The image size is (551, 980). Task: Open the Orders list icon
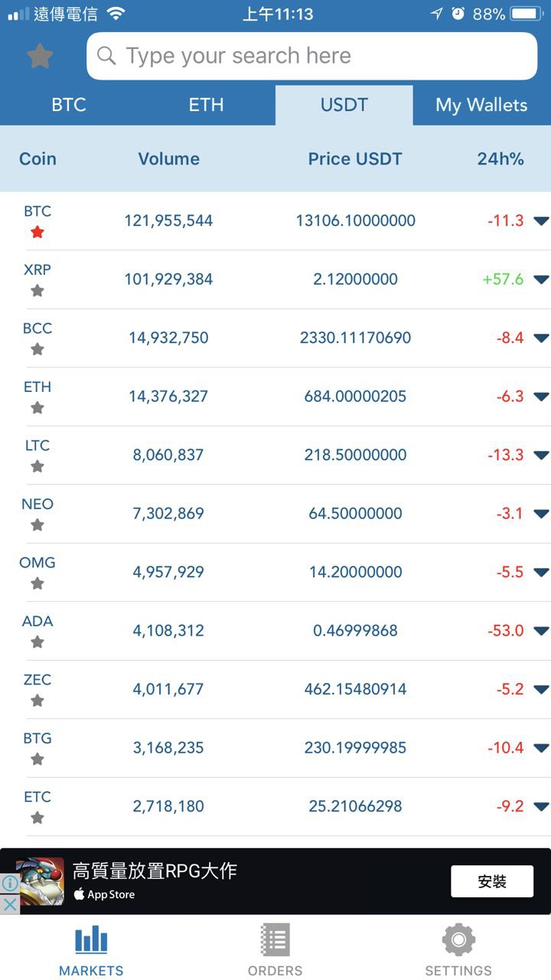(x=275, y=939)
